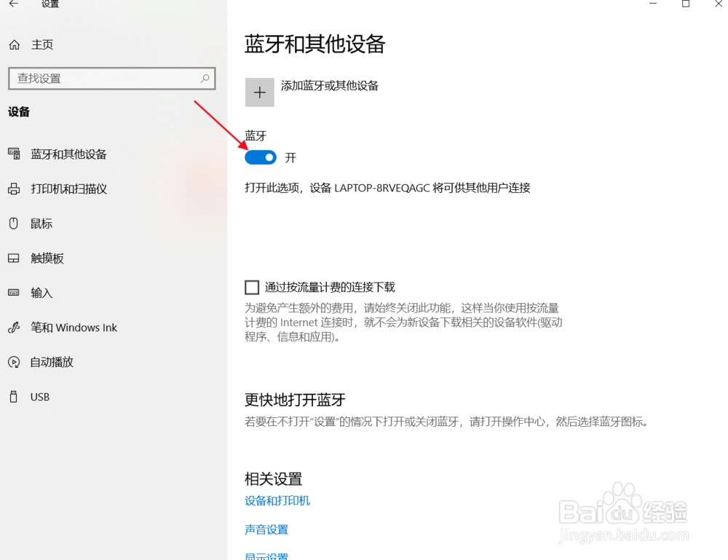Viewport: 728px width, 560px height.
Task: Click inside the 查找设置 search box
Action: pos(102,78)
